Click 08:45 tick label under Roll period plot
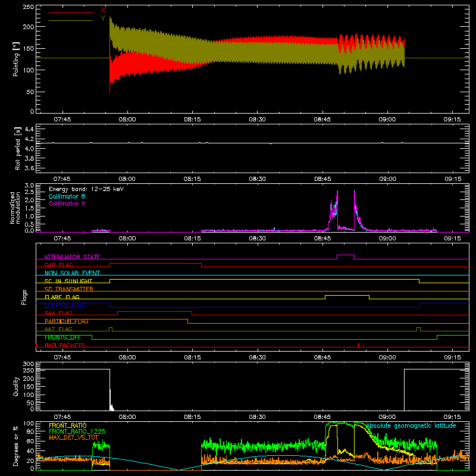 [322, 179]
